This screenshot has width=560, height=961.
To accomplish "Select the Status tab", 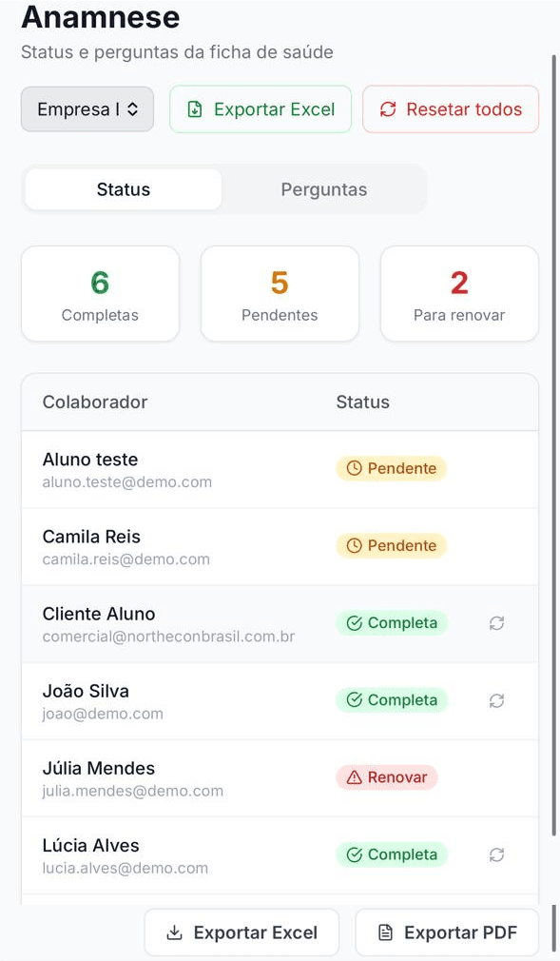I will point(124,189).
